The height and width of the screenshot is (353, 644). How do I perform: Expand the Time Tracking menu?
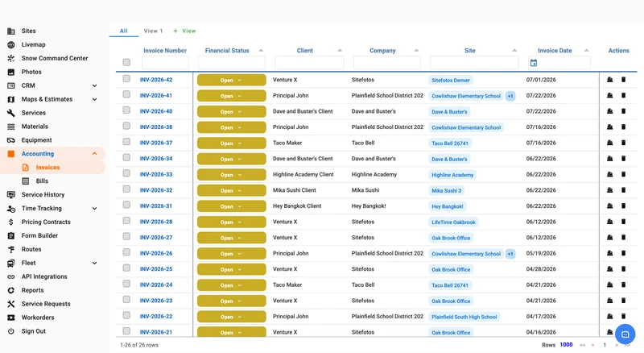[x=94, y=208]
